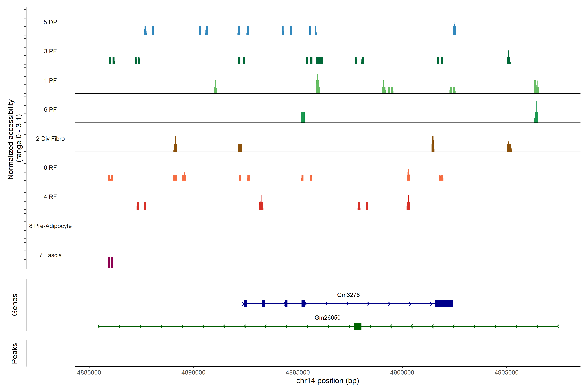588x392 pixels.
Task: Click the 7 Fascia track label
Action: coord(50,255)
